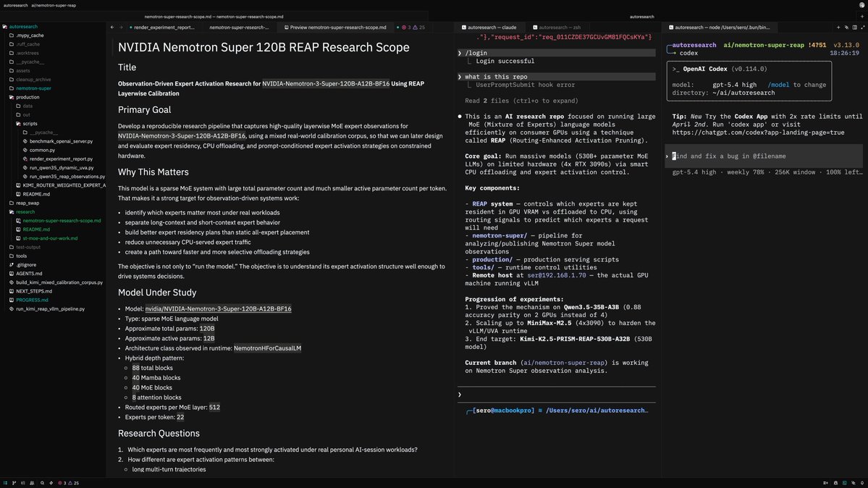868x488 pixels.
Task: Open the collaboration panel icon in status bar
Action: pos(32,483)
